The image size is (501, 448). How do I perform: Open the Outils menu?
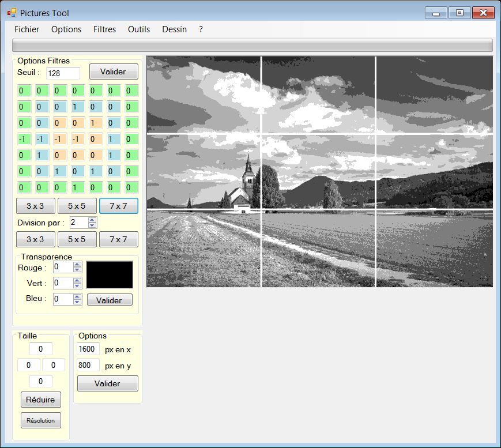tap(139, 29)
